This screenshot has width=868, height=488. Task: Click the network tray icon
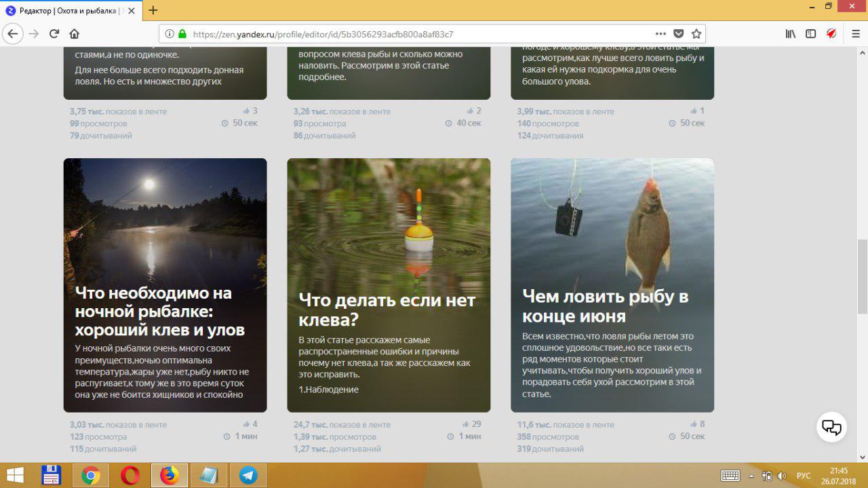pos(767,476)
